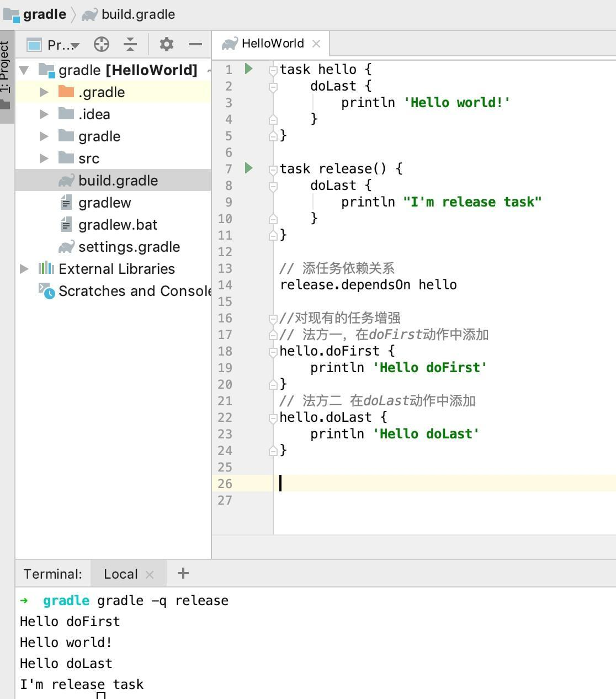Expand the .idea folder
The width and height of the screenshot is (616, 699).
[x=44, y=114]
